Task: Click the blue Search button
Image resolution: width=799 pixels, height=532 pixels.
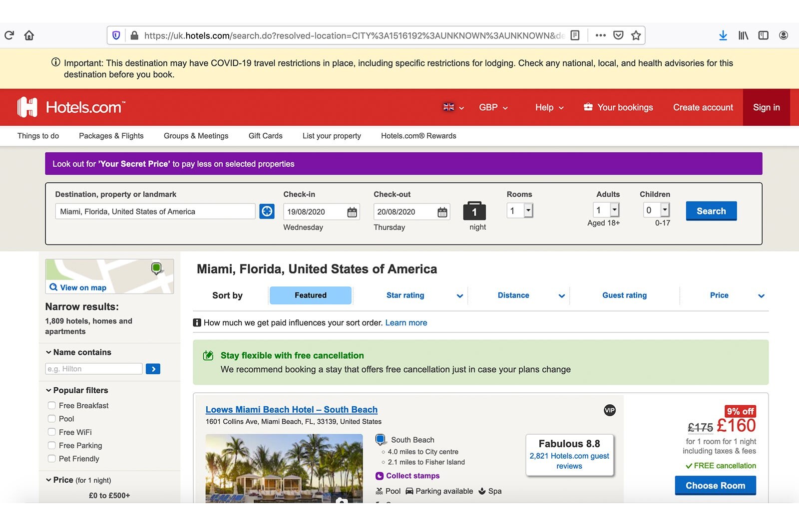Action: (x=711, y=211)
